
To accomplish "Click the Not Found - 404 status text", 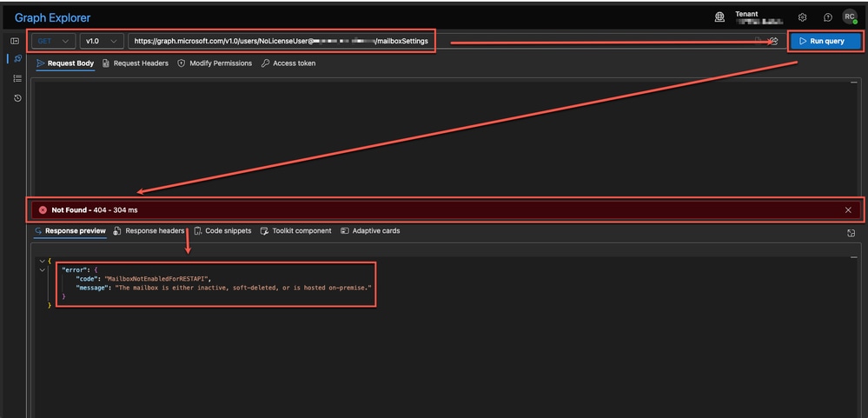I will [x=95, y=209].
